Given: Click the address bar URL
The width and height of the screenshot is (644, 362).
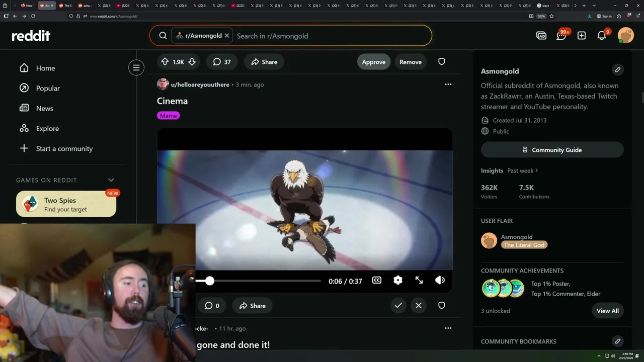Looking at the screenshot, I should tap(113, 16).
